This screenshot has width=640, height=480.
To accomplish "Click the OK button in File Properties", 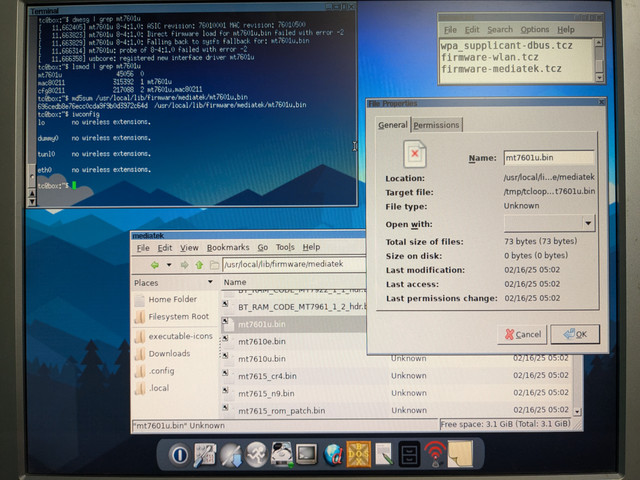I will 575,334.
